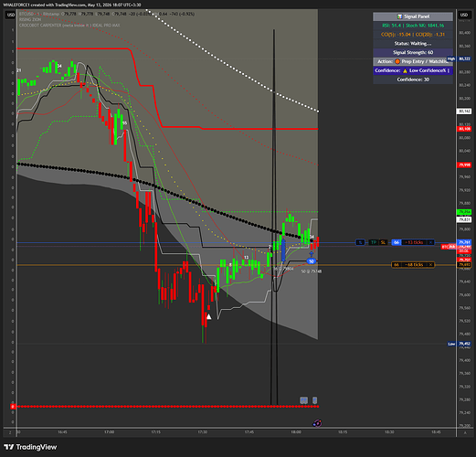Click the RSI / Stoch %K row in the Signal Panel

click(413, 26)
